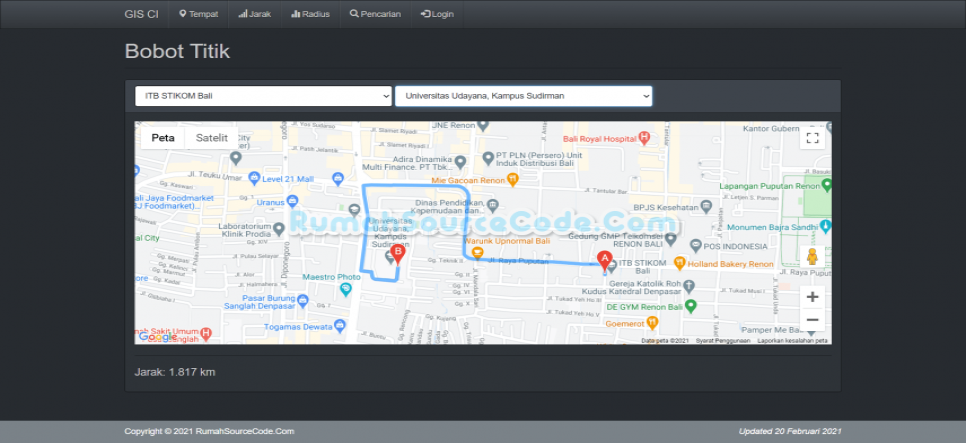
Task: Select the Pasar Burung Sanglah pin
Action: (x=302, y=301)
